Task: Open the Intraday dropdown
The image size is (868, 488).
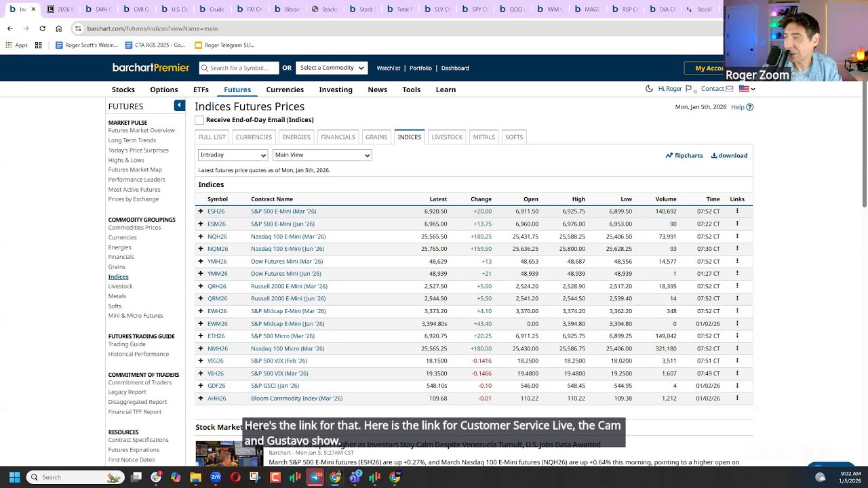Action: click(233, 155)
